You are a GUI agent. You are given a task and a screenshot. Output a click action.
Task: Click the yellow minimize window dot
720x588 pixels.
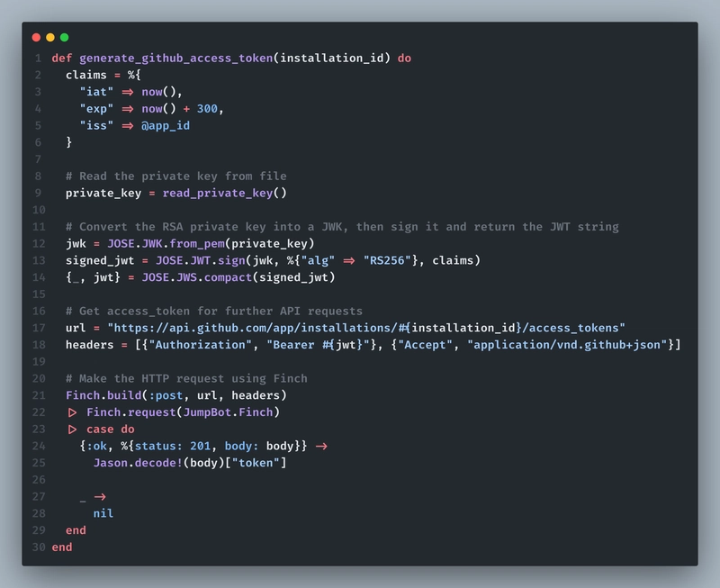pyautogui.click(x=50, y=37)
